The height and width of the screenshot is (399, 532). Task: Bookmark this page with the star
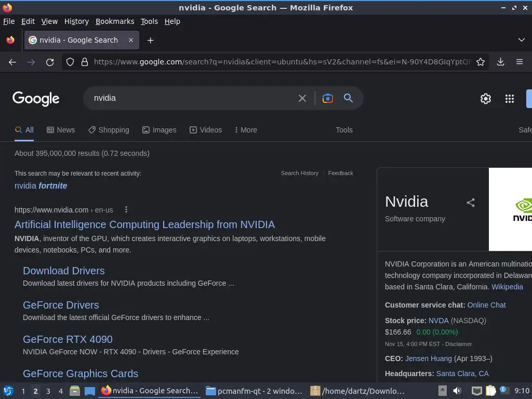pyautogui.click(x=481, y=62)
